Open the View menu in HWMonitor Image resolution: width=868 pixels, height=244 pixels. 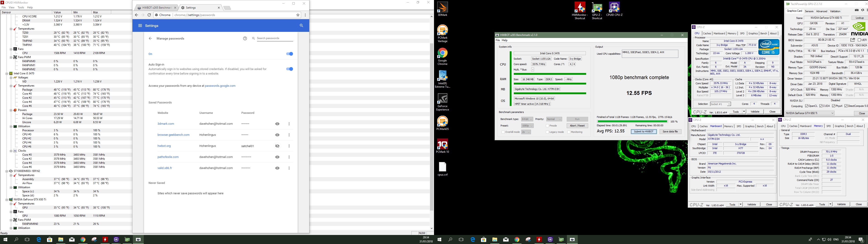point(12,7)
